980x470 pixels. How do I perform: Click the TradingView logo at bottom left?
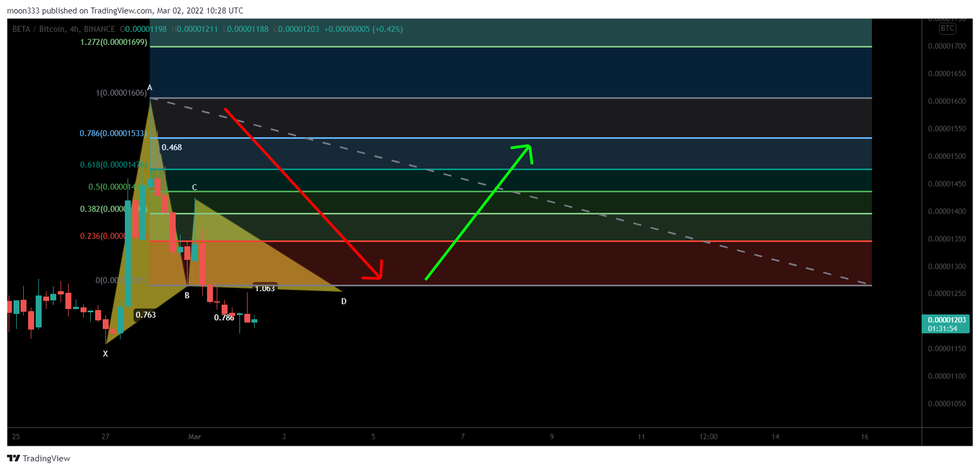[x=39, y=458]
